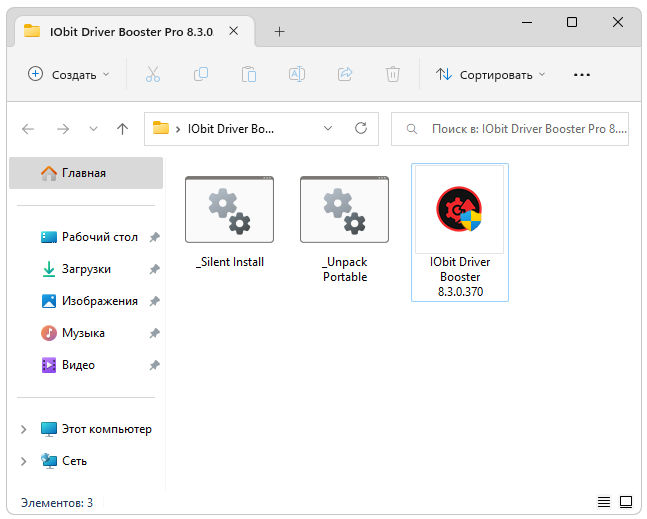Open recent locations chevron dropdown
Image resolution: width=647 pixels, height=519 pixels.
(x=93, y=129)
